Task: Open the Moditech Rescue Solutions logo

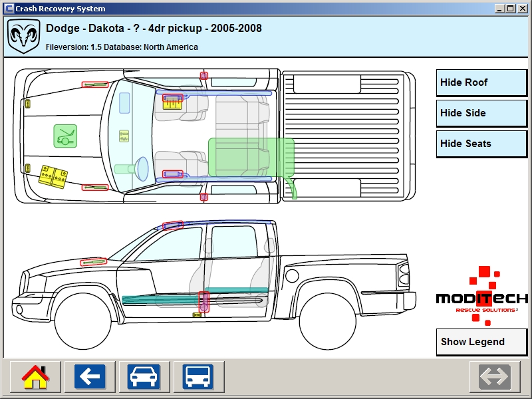Action: click(x=481, y=297)
